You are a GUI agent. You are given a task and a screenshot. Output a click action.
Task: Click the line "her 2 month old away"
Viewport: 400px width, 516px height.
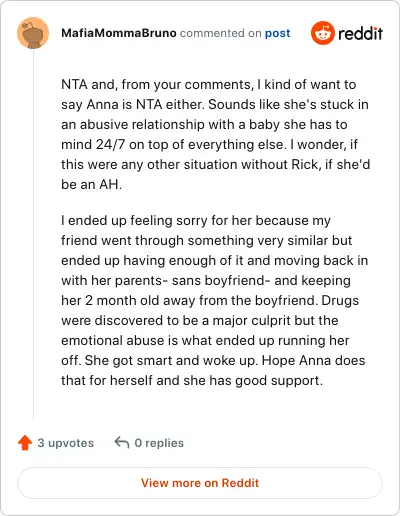(x=210, y=300)
